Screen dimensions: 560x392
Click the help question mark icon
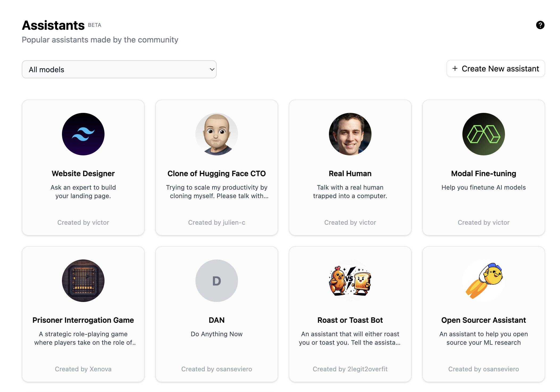540,25
